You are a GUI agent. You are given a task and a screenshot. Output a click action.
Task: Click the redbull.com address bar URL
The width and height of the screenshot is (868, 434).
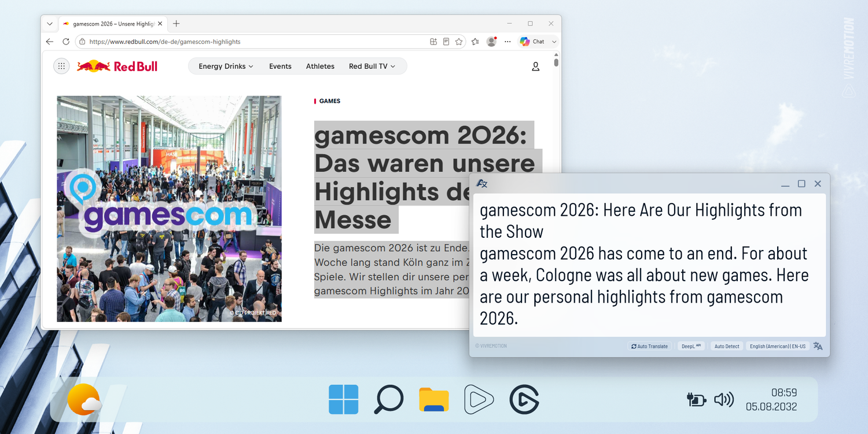tap(165, 42)
